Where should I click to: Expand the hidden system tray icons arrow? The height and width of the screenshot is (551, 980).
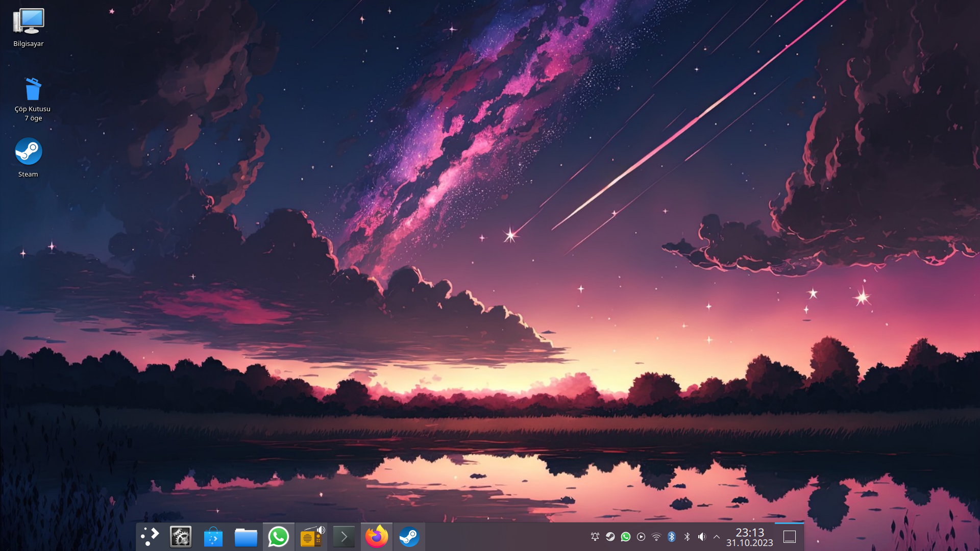717,537
